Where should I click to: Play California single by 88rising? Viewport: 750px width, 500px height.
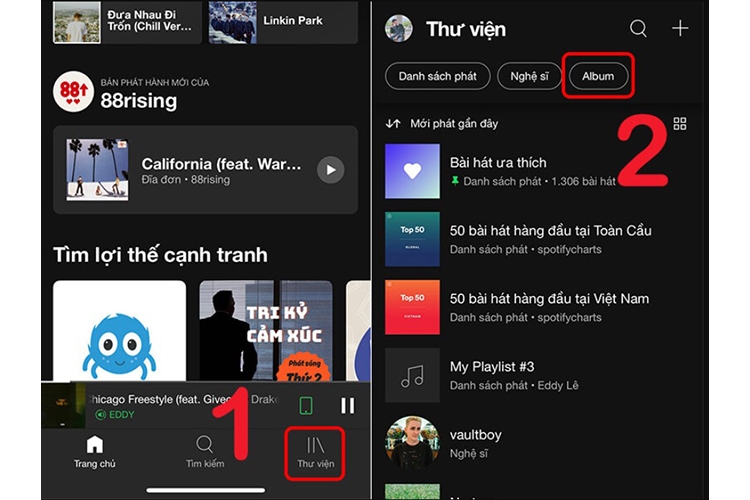331,170
